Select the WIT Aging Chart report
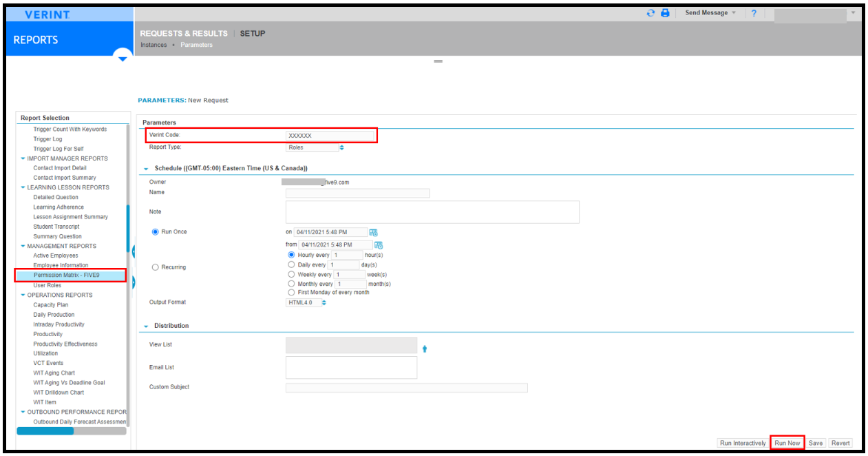The width and height of the screenshot is (868, 456). pos(54,373)
